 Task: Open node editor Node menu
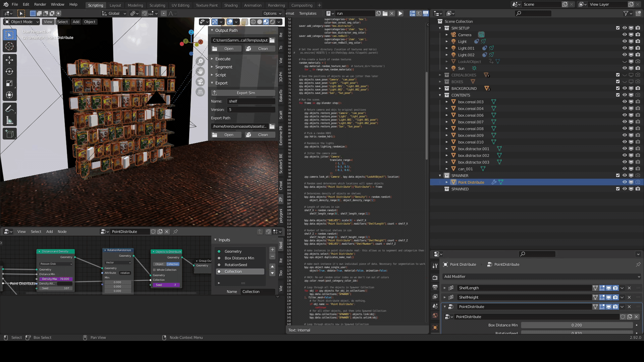coord(62,232)
